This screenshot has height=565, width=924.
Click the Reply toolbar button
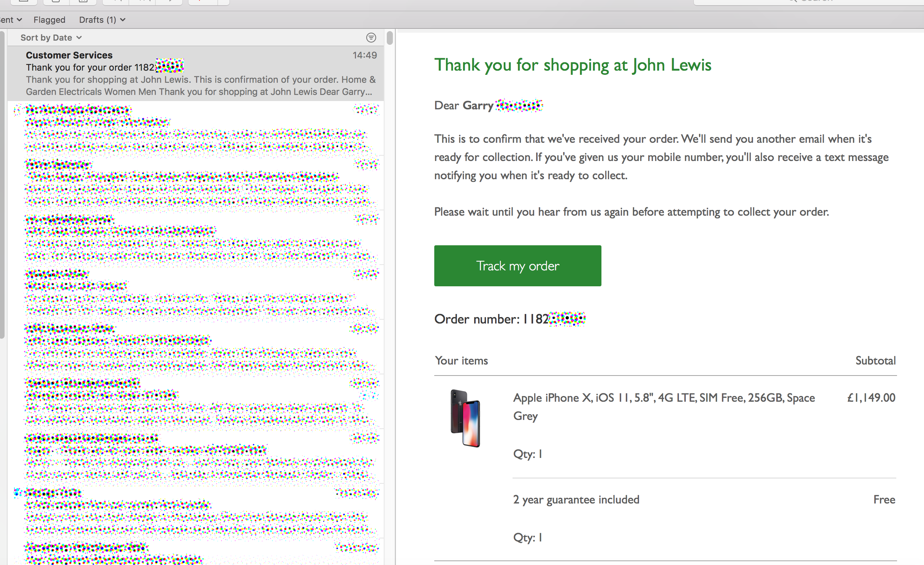coord(116,1)
